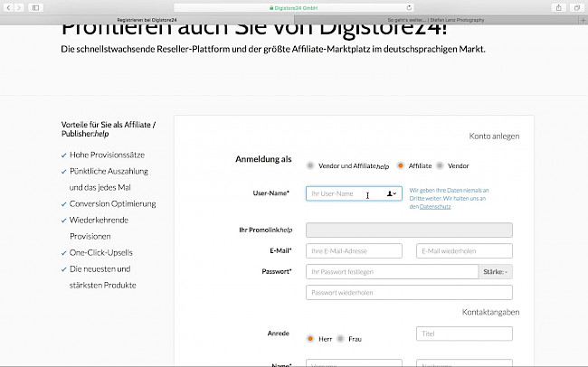Click 'Conversion Optimierung' list entry

point(112,203)
